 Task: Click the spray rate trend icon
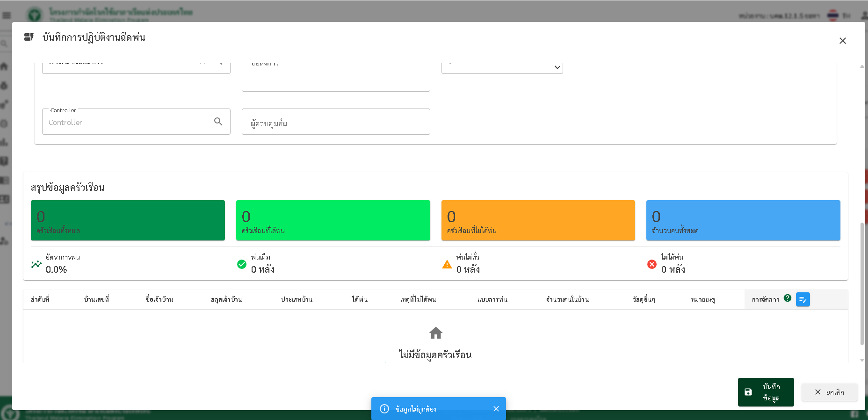pos(36,264)
